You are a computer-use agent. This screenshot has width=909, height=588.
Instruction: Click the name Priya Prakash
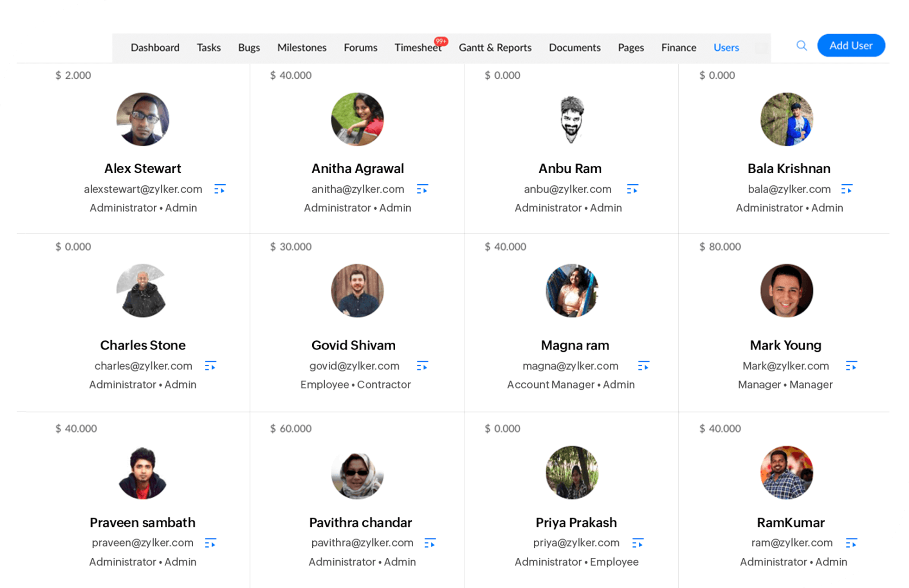coord(576,522)
